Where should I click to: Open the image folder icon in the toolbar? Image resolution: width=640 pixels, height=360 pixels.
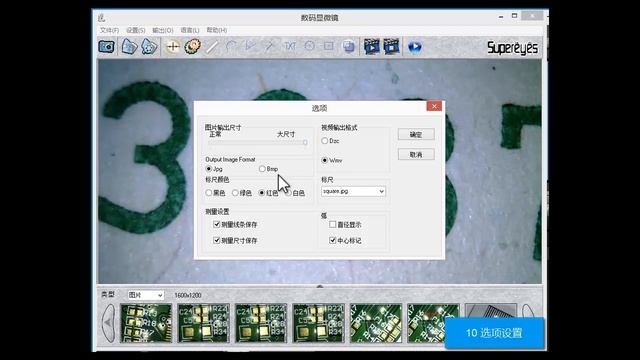coord(129,47)
